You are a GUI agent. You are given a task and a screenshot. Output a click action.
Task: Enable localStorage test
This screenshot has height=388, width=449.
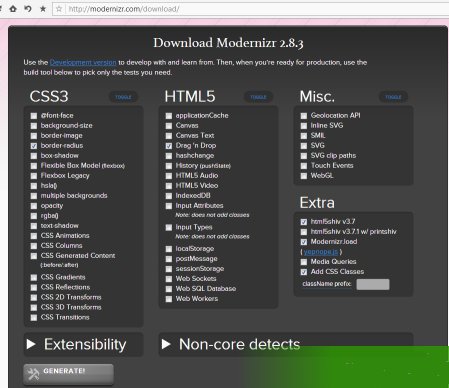tap(169, 249)
